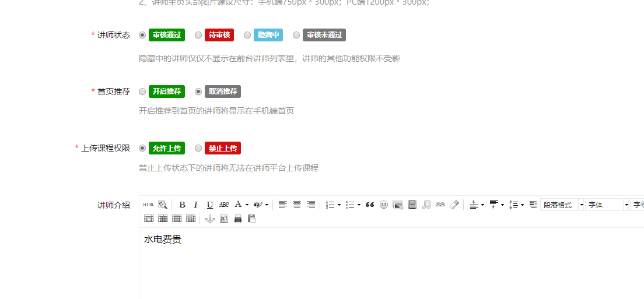Click the 上传课程权限 field label

coord(106,148)
